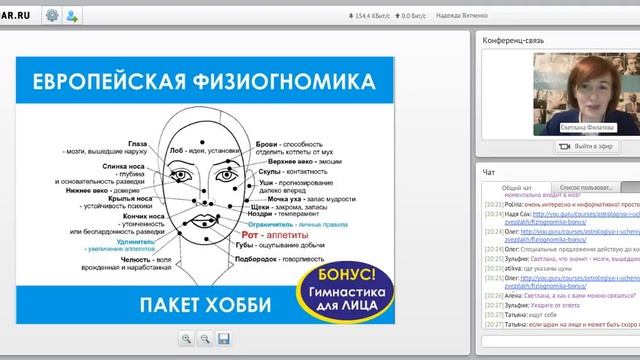This screenshot has width=640, height=360.
Task: Click Светлана Филатова name label on video
Action: (587, 127)
